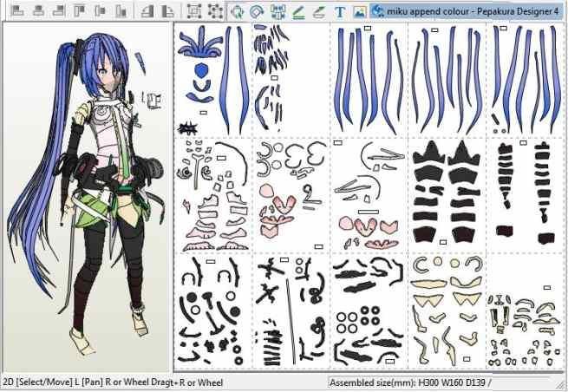Select the Join/Disjoin Faces tool
The height and width of the screenshot is (392, 568).
tap(277, 12)
